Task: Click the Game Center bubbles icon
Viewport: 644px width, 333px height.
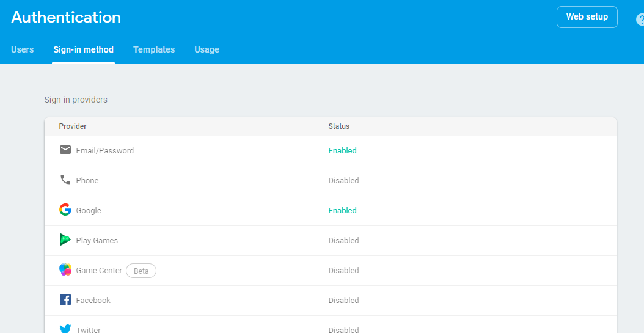Action: pyautogui.click(x=65, y=270)
